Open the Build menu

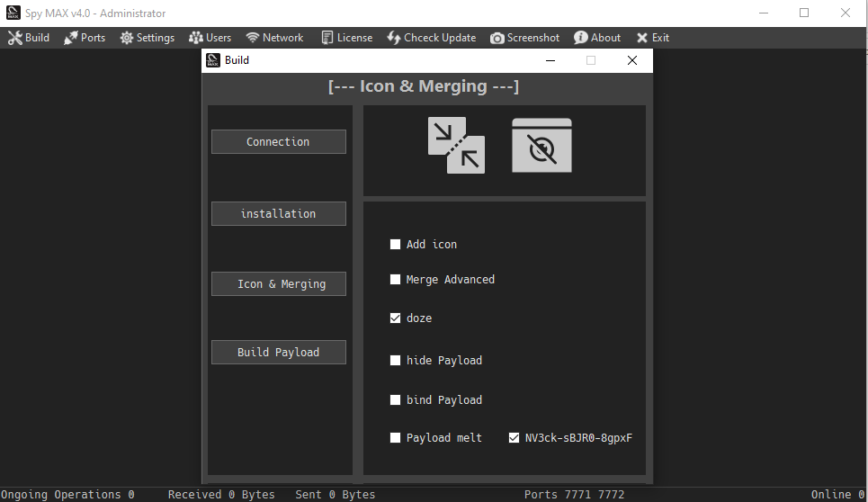tap(29, 38)
